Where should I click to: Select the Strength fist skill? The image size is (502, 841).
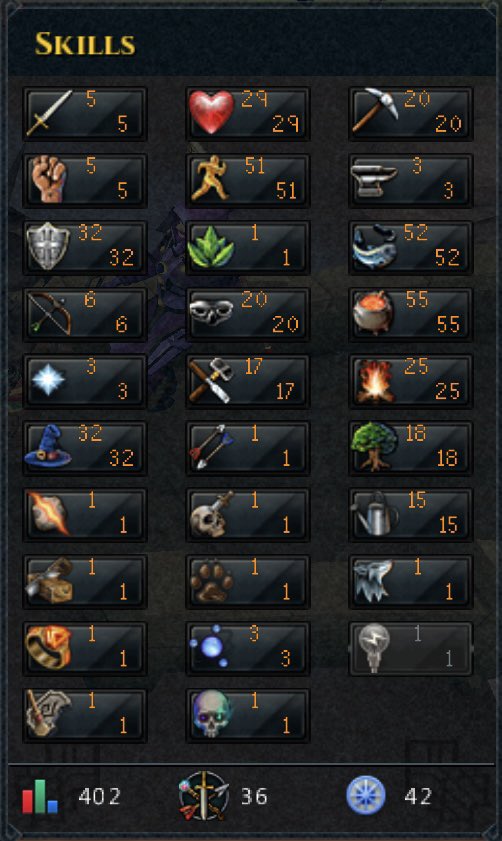85,180
